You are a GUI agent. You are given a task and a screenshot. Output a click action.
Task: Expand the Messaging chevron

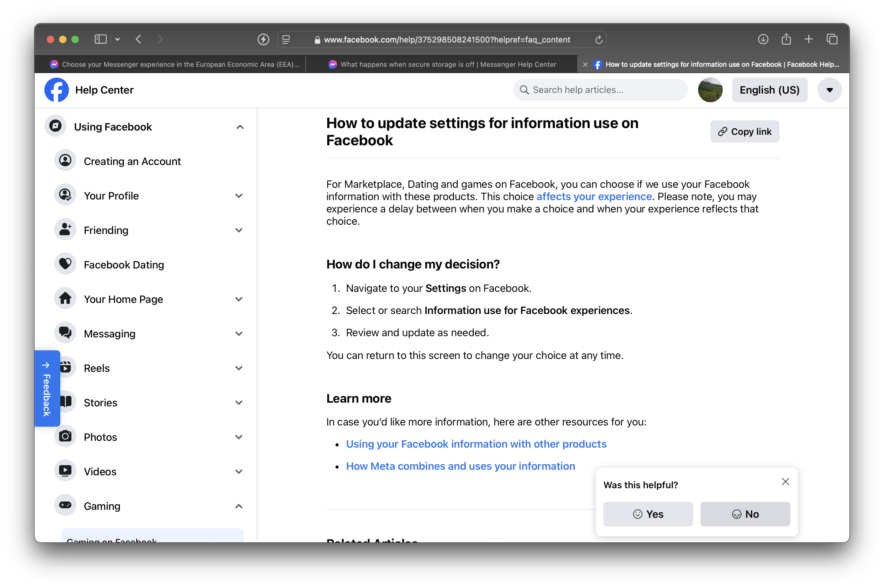point(239,334)
